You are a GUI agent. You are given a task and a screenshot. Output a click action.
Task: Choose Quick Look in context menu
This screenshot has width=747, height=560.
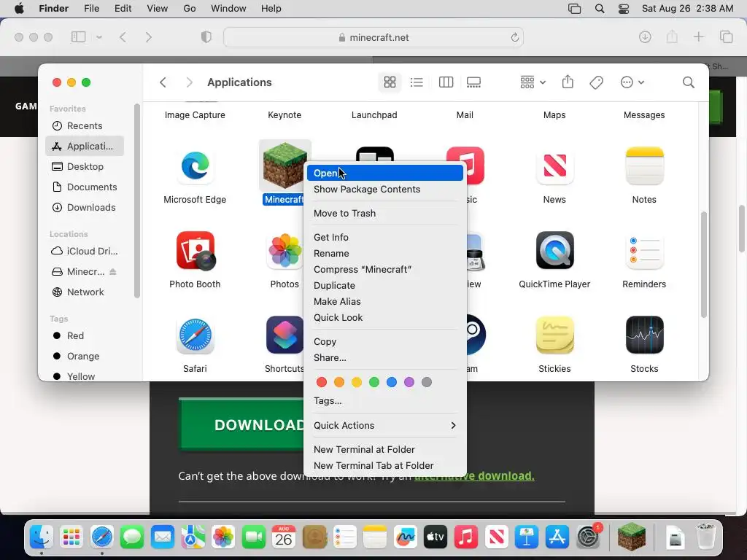pyautogui.click(x=385, y=318)
